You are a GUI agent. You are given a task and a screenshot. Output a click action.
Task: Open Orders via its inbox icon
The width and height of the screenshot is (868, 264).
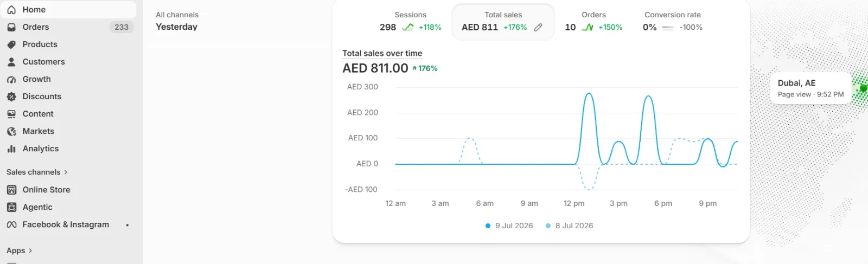point(11,27)
